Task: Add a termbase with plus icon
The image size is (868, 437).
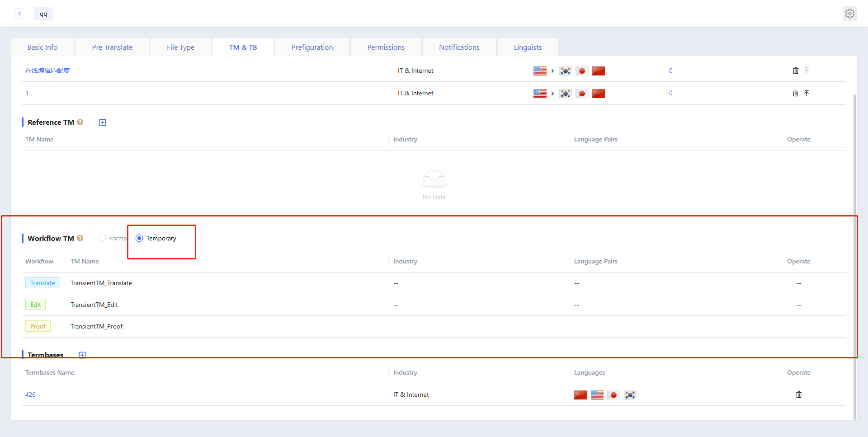Action: (x=82, y=355)
